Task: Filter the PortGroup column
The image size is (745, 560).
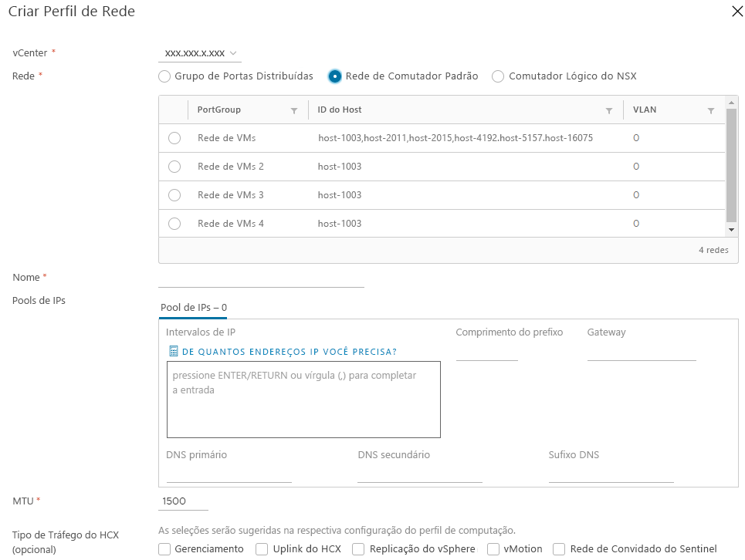Action: [294, 110]
